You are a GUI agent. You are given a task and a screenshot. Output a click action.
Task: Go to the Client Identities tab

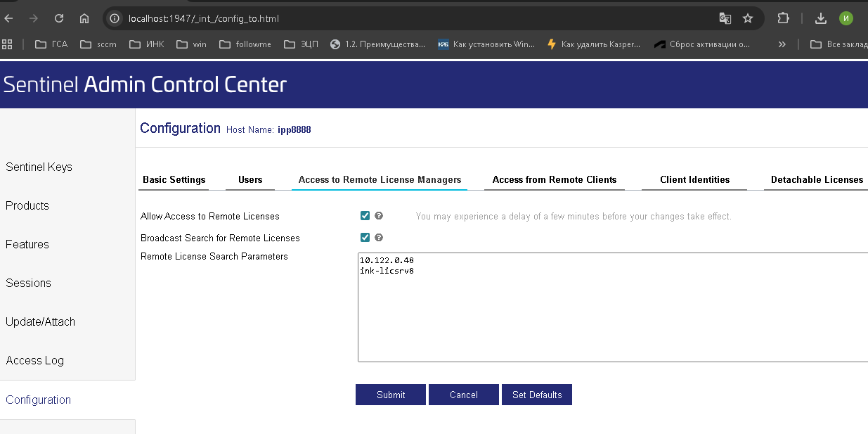pos(695,180)
